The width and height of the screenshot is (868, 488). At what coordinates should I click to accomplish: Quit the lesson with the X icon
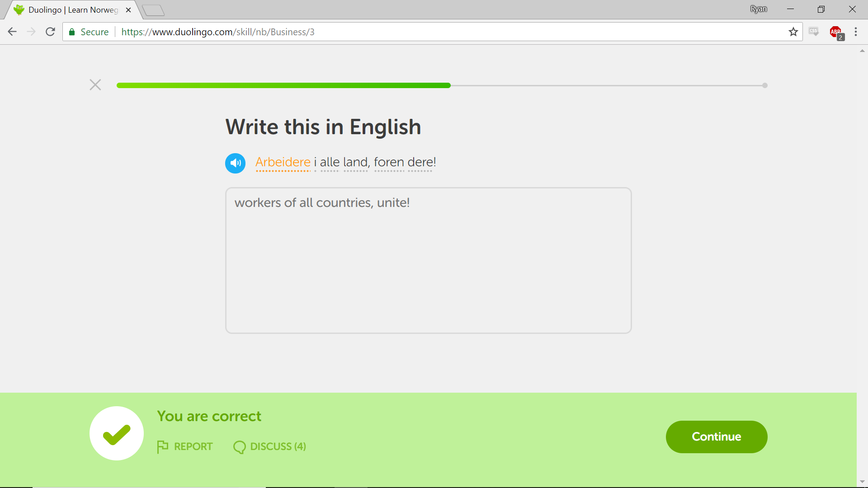pos(95,85)
